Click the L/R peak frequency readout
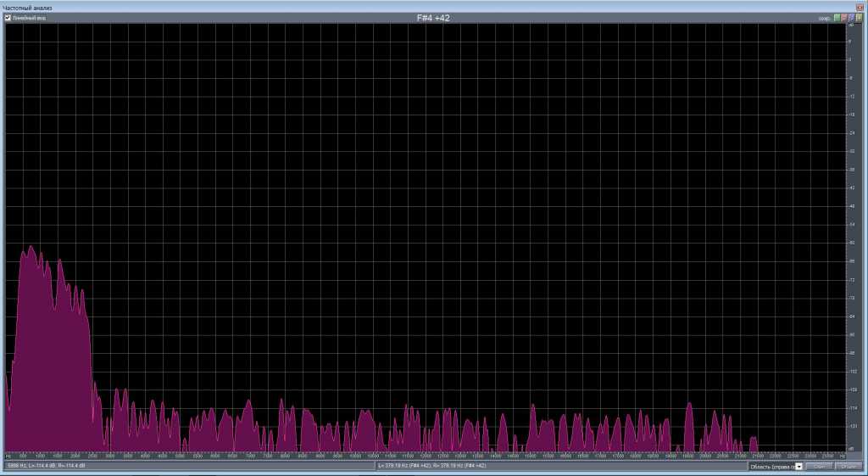The height and width of the screenshot is (476, 868). tap(431, 466)
